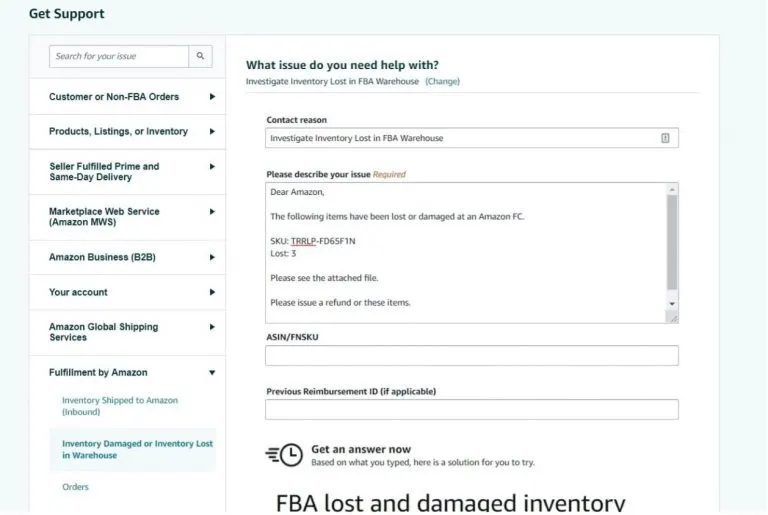Screen dimensions: 768x515
Task: Expand the Your account section
Action: tap(212, 292)
